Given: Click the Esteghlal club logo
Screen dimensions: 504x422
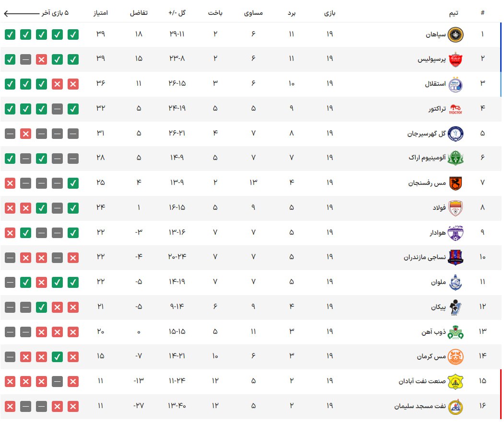Looking at the screenshot, I should coord(455,84).
